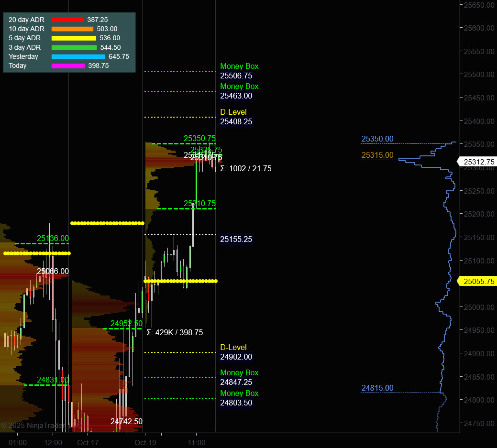Select the green 3 day ADR bar
Viewport: 497px width, 448px height.
[74, 47]
